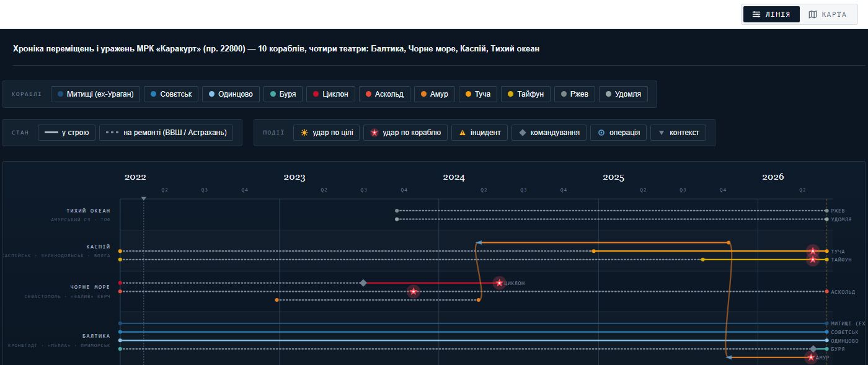
Task: Click the blue color dot of Совєтськ
Action: (x=153, y=94)
